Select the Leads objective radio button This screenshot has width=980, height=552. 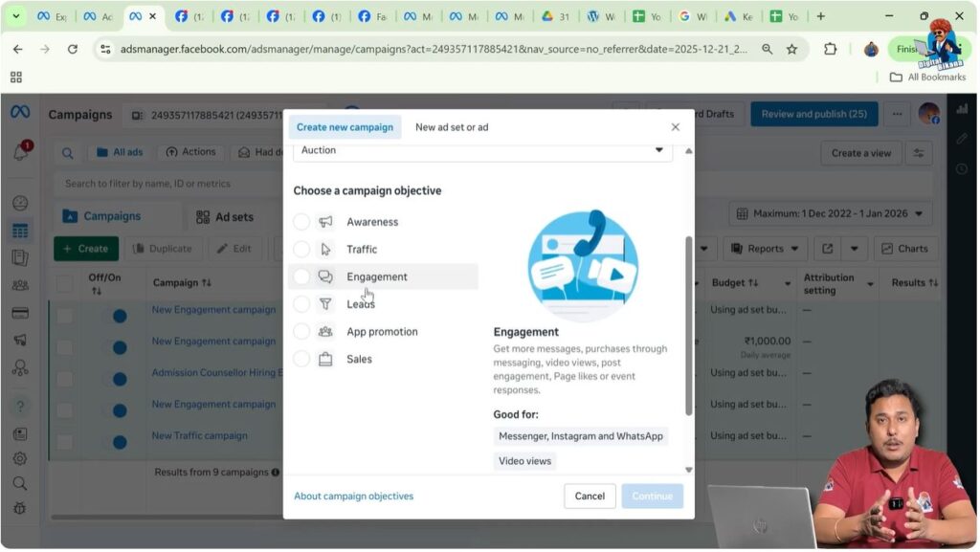pos(301,304)
